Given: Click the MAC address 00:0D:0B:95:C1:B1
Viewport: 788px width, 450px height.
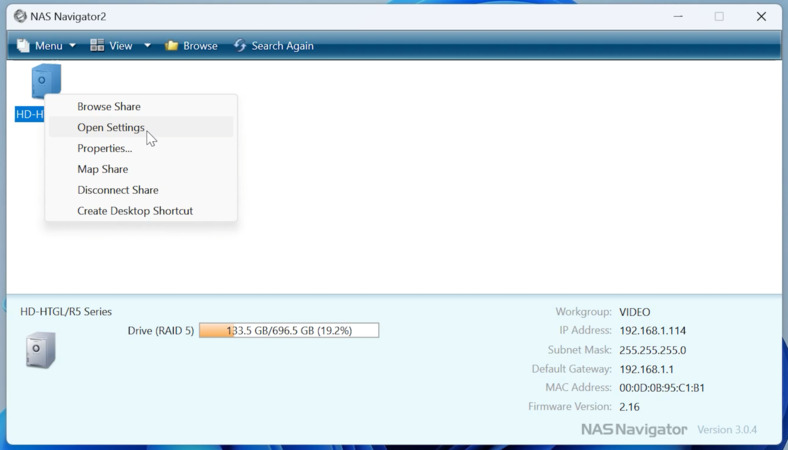Looking at the screenshot, I should (661, 388).
